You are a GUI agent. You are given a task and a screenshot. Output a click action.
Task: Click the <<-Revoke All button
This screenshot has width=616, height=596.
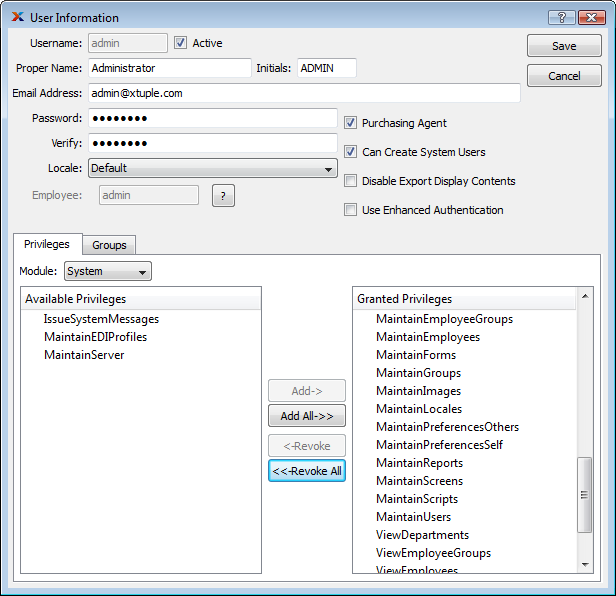pos(306,471)
